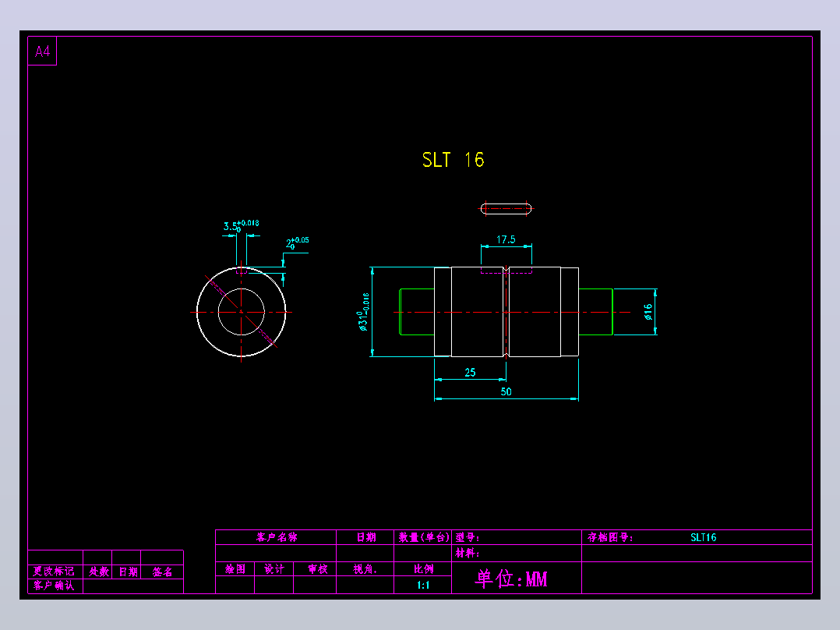Viewport: 840px width, 630px height.
Task: Select the 2 +0.05 keyway depth dimension
Action: click(298, 243)
